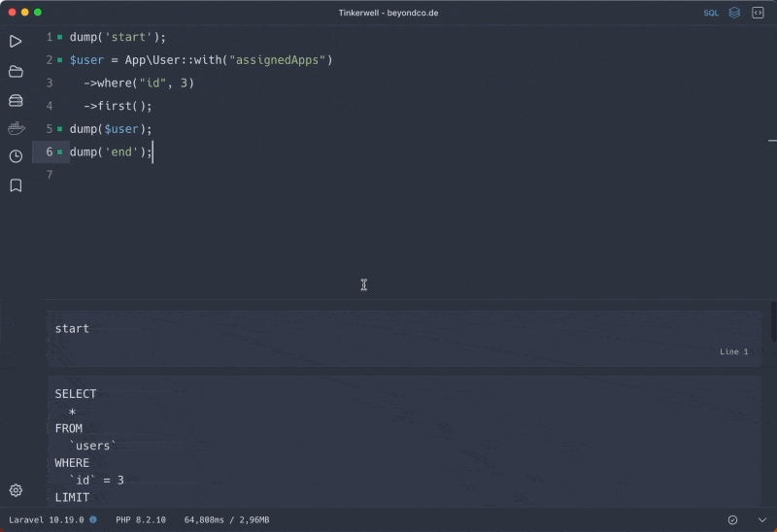The height and width of the screenshot is (532, 777).
Task: Run the code with the play icon
Action: coord(16,41)
